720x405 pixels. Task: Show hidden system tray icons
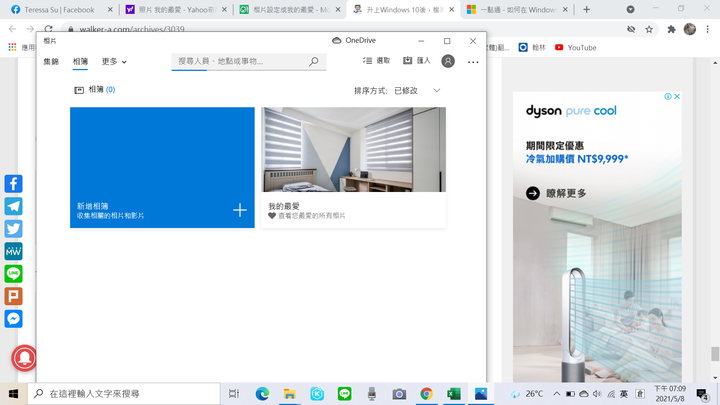tap(557, 394)
